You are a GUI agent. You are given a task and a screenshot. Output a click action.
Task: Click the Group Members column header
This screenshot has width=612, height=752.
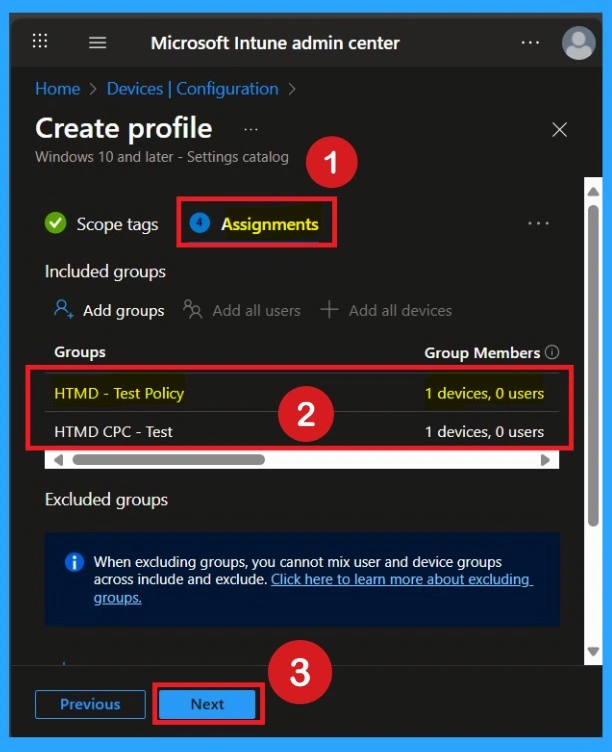[482, 353]
